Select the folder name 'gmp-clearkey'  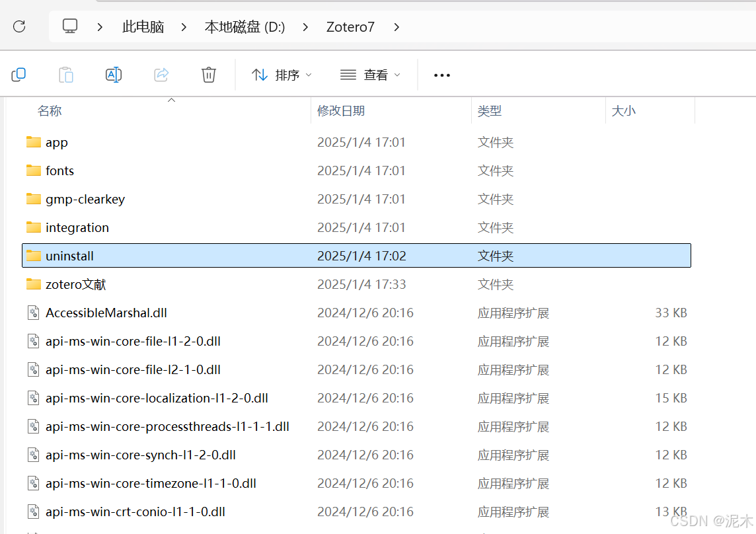(x=85, y=199)
